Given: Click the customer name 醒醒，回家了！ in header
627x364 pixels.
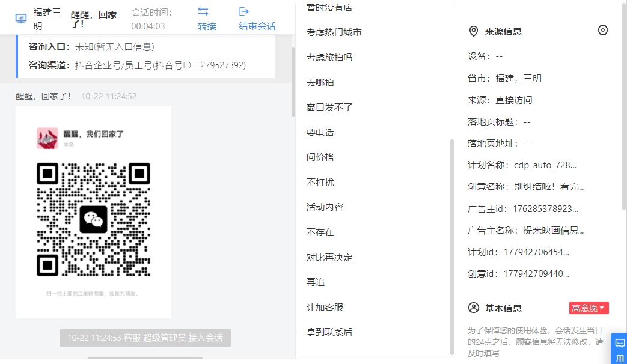Looking at the screenshot, I should click(x=94, y=19).
